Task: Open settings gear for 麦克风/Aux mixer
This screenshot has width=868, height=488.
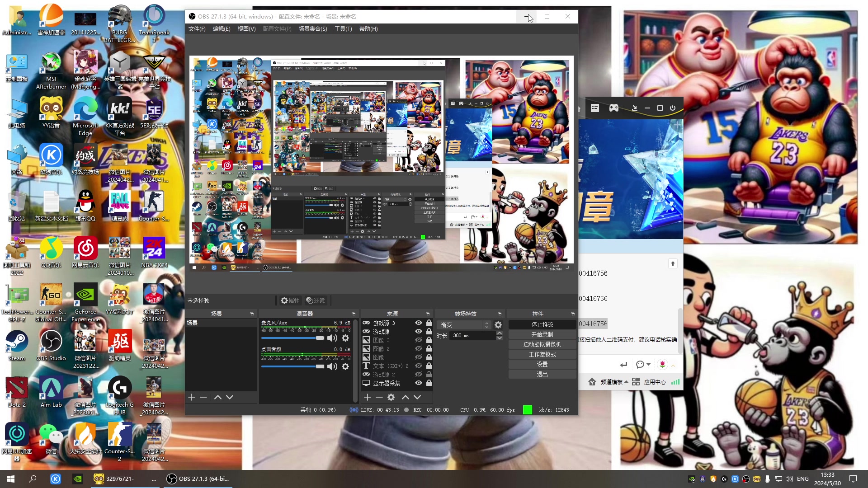Action: click(345, 338)
